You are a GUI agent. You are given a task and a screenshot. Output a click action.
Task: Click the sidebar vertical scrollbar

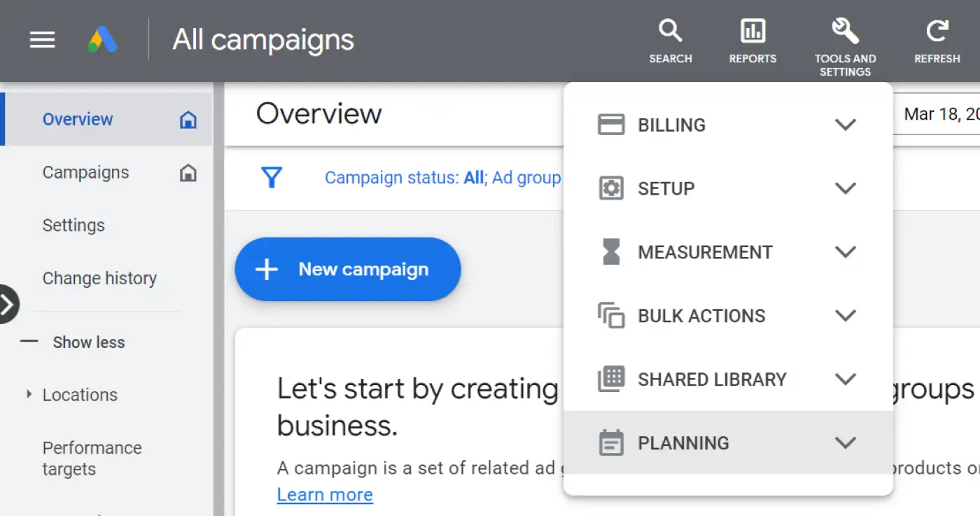click(218, 299)
